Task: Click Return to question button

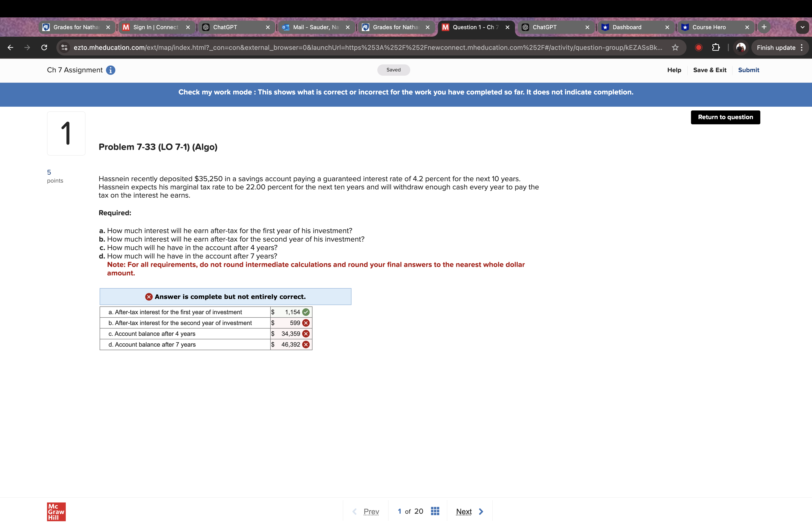Action: (x=725, y=117)
